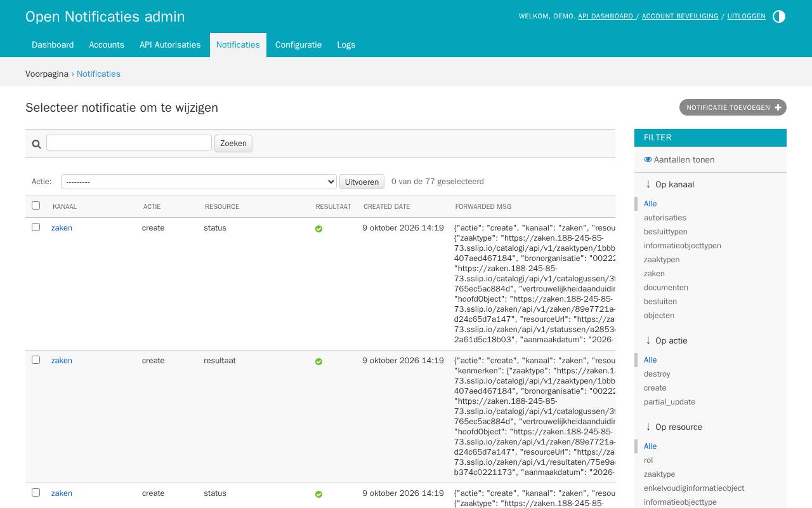
Task: Open Account beveiliging link
Action: pyautogui.click(x=680, y=16)
